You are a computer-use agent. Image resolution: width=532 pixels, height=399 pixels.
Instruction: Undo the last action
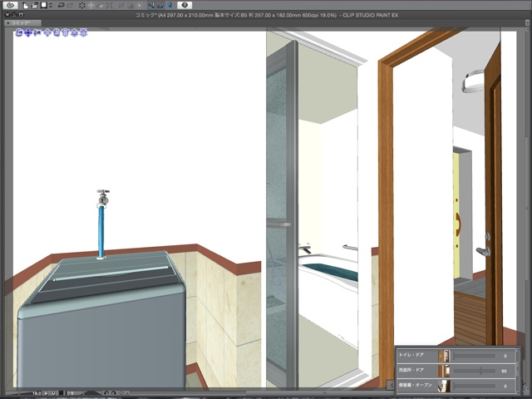point(61,6)
